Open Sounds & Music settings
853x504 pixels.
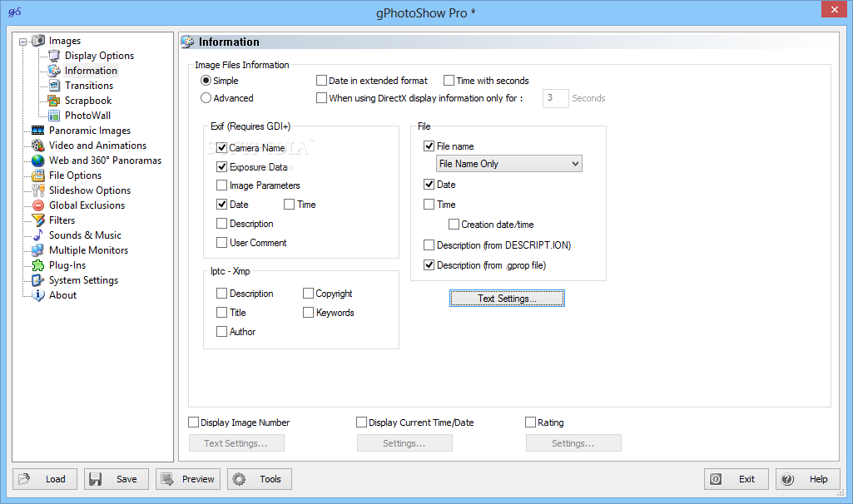coord(85,235)
